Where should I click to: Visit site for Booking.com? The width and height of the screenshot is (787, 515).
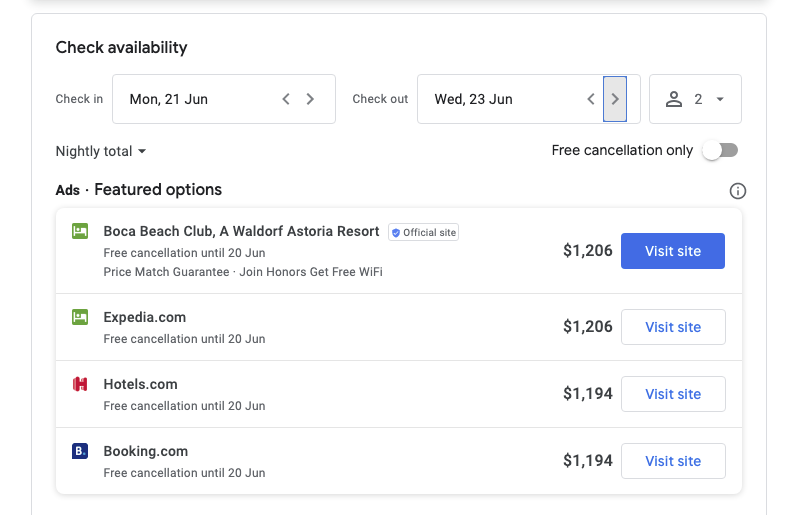673,461
